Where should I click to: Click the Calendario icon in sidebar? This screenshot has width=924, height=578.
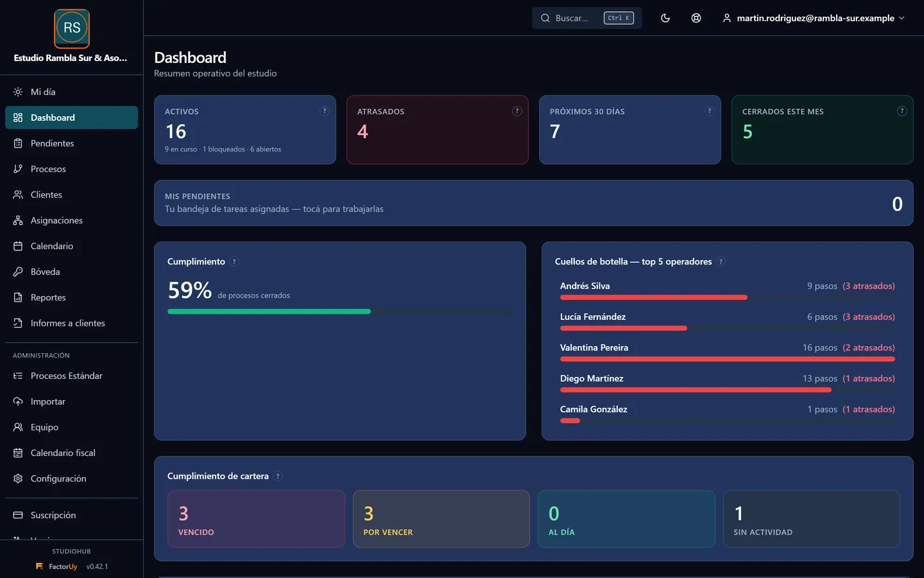pyautogui.click(x=18, y=246)
